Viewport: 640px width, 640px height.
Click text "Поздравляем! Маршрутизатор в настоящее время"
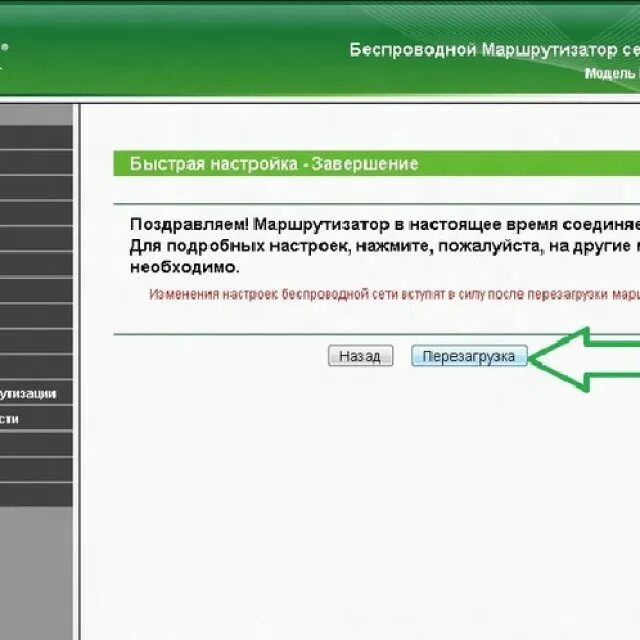pos(344,224)
